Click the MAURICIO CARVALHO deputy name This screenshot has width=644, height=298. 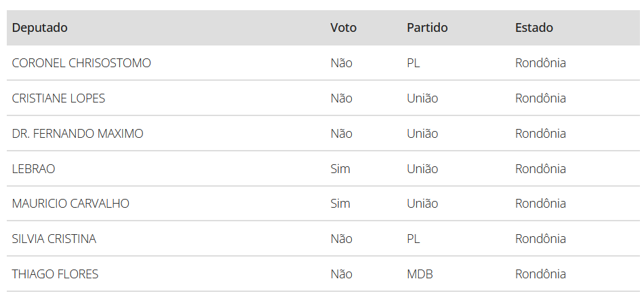coord(71,204)
